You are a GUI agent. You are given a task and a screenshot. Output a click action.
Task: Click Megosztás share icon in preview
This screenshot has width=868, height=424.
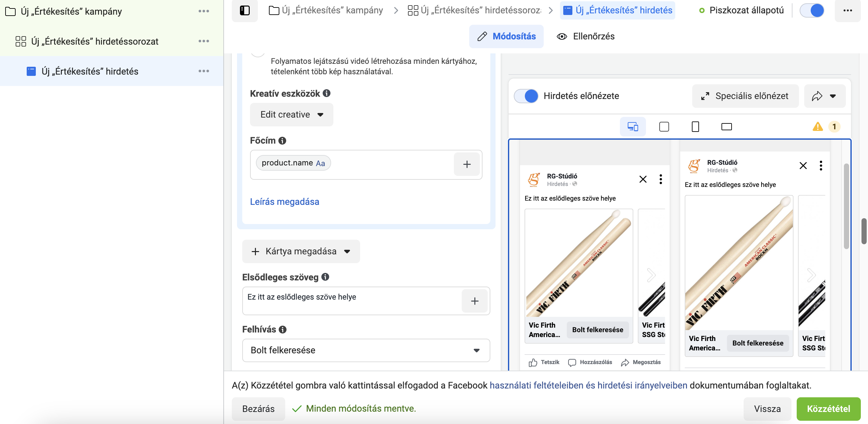tap(625, 362)
